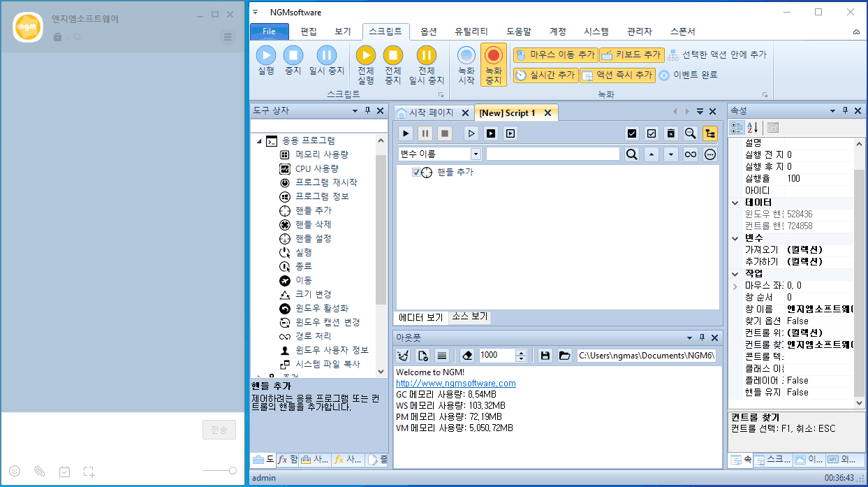This screenshot has width=868, height=487.
Task: Click 선택한 액션 안에 추가 button
Action: [717, 54]
